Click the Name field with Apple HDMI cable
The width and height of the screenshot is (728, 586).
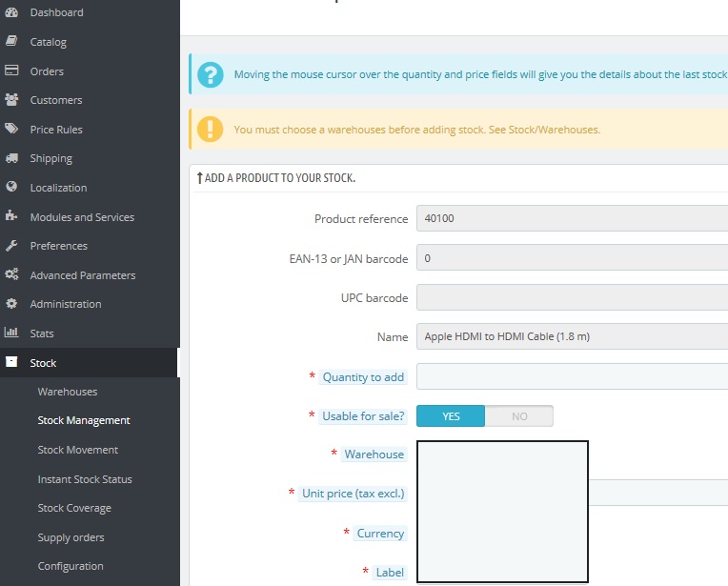(572, 336)
